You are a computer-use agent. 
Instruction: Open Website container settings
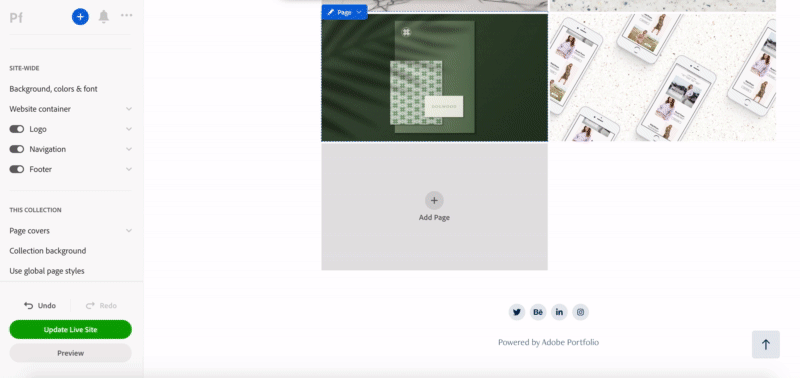(40, 109)
